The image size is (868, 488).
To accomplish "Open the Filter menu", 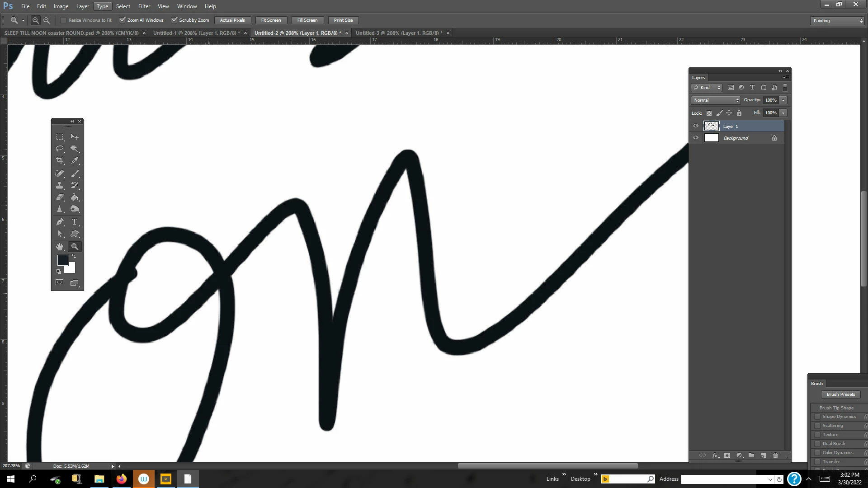I will tap(144, 6).
